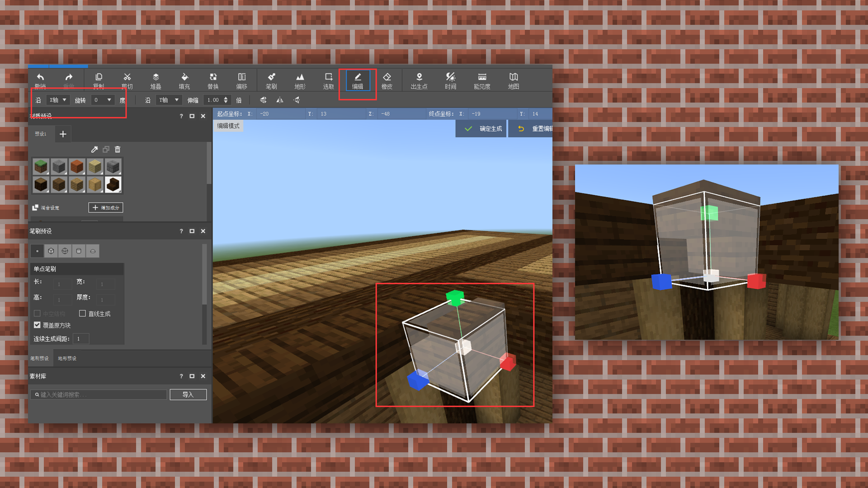
Task: Adjust the 1.00 scale factor stepper
Action: [226, 100]
